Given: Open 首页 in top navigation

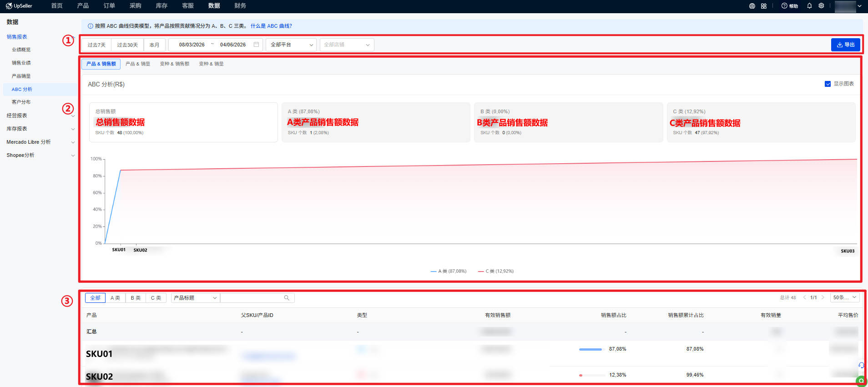Looking at the screenshot, I should (57, 6).
